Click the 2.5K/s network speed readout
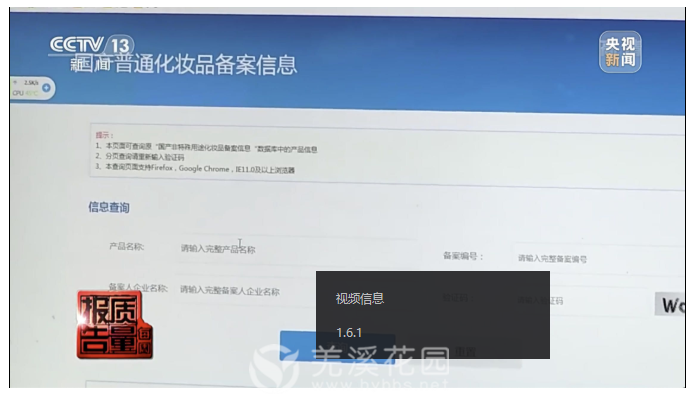Image resolution: width=698 pixels, height=399 pixels. click(x=31, y=83)
